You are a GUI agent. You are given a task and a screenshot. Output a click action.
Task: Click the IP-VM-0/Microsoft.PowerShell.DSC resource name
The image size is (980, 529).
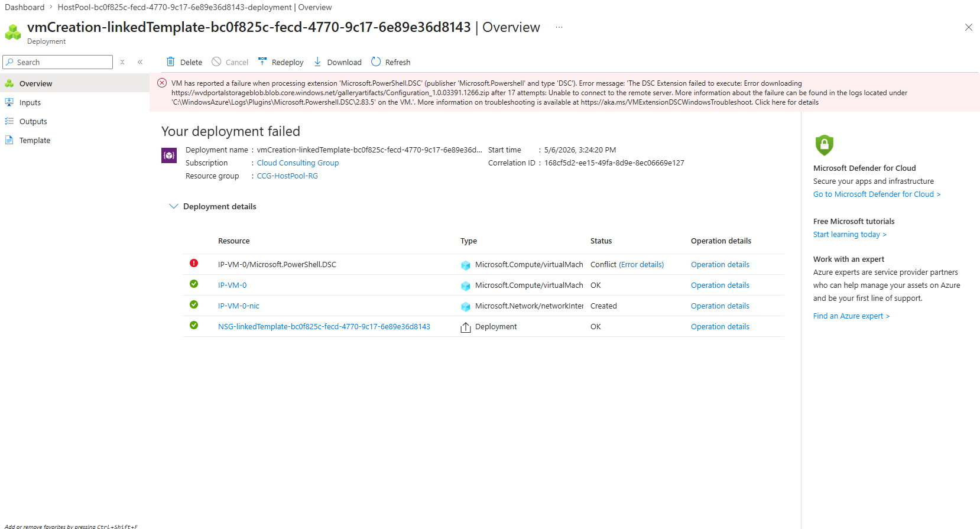pyautogui.click(x=277, y=265)
